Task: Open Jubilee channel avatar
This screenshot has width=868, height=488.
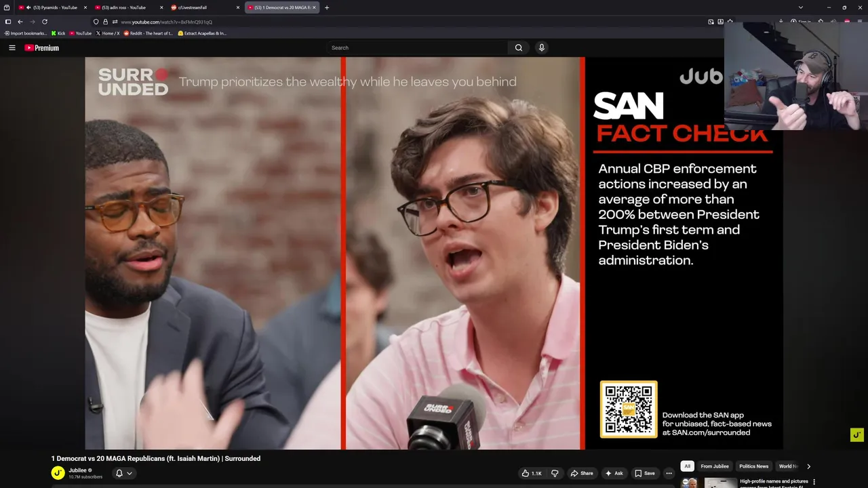Action: 58,473
